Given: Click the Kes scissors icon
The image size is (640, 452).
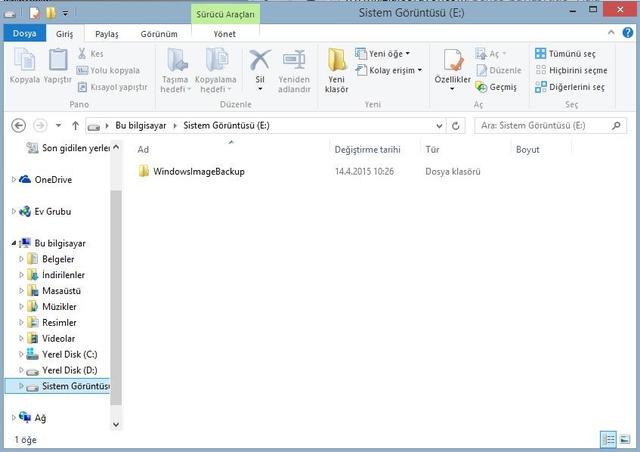Looking at the screenshot, I should pyautogui.click(x=82, y=53).
